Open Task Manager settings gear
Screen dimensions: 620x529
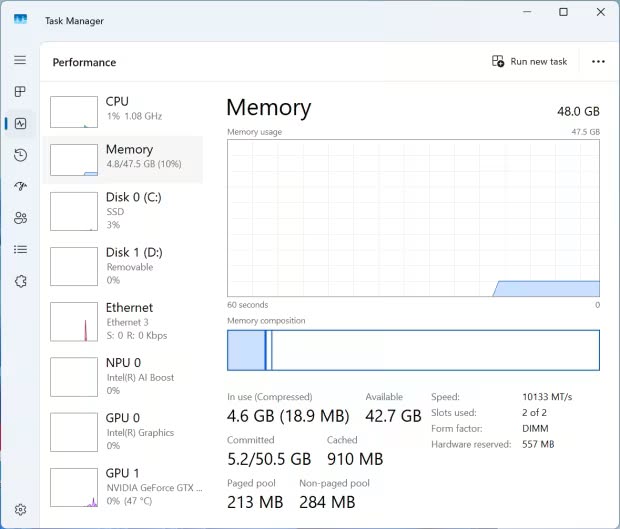point(20,510)
